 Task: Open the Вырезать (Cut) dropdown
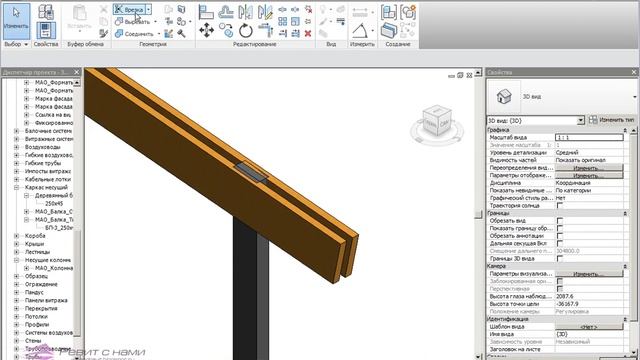click(x=156, y=22)
